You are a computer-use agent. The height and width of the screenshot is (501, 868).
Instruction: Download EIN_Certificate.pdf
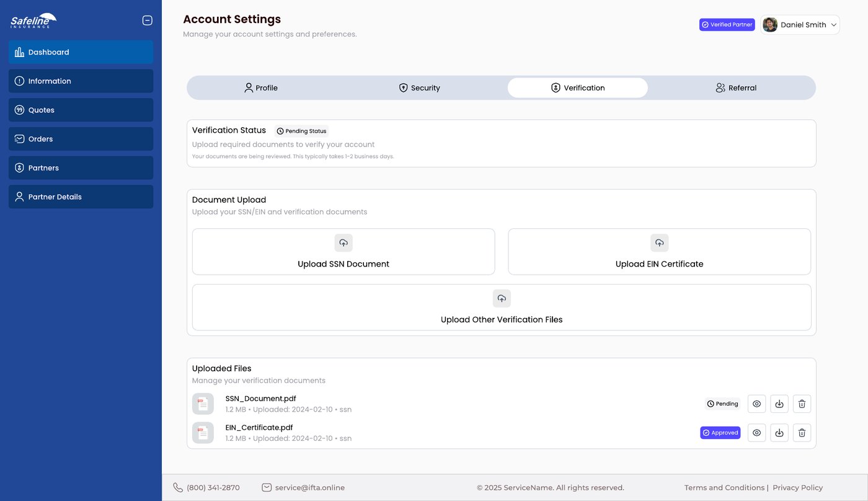tap(779, 433)
